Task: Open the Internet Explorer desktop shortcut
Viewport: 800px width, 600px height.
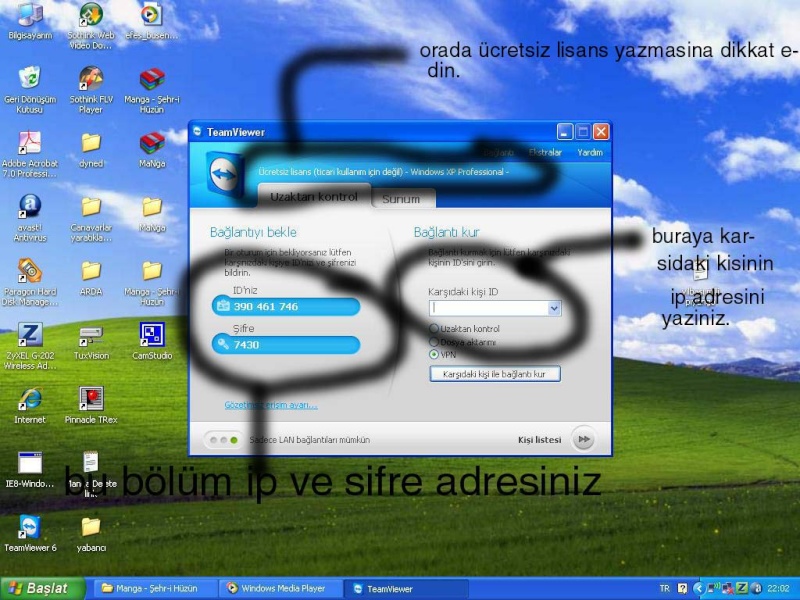Action: [x=30, y=406]
